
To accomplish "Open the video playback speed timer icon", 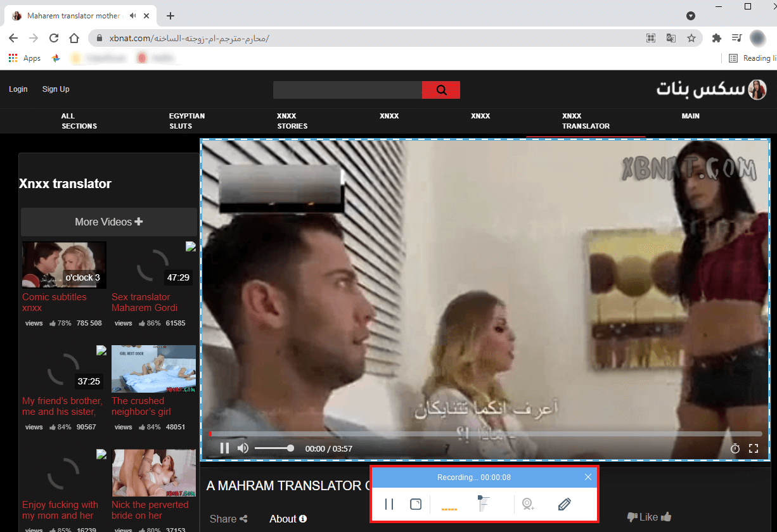I will point(735,448).
